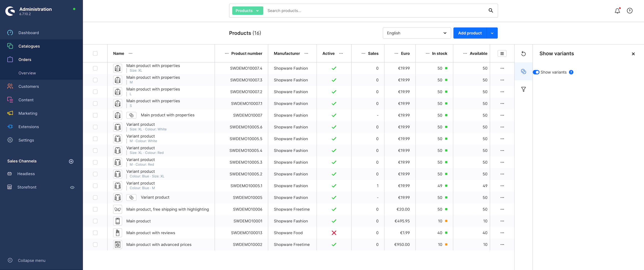The height and width of the screenshot is (270, 644).
Task: Click the Extensions plug icon
Action: click(x=10, y=127)
